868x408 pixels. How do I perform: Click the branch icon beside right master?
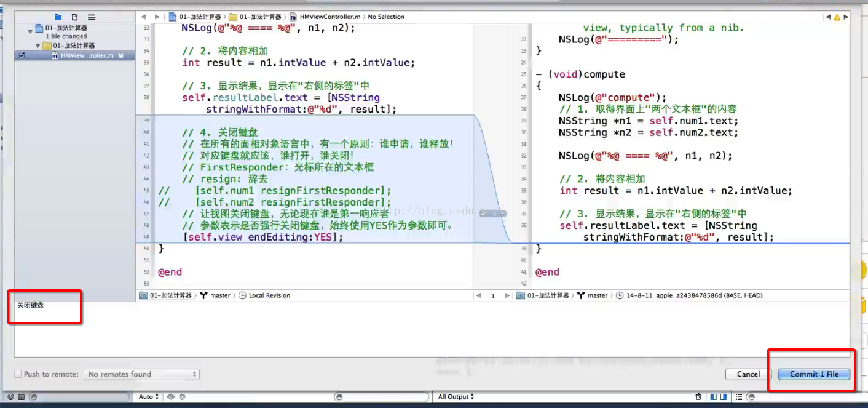581,295
